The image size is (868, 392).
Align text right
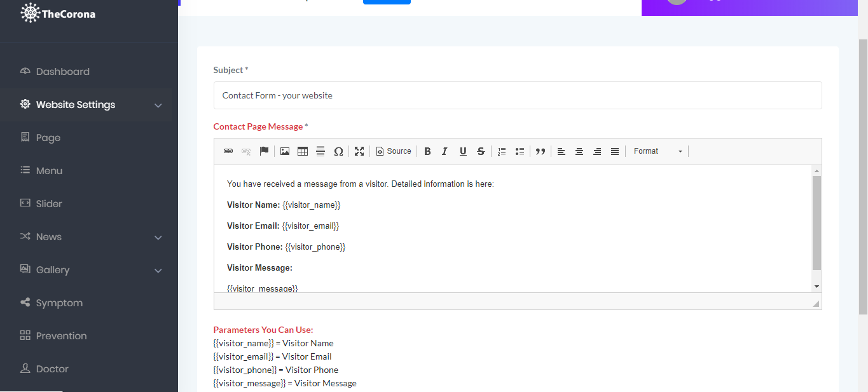(x=597, y=151)
